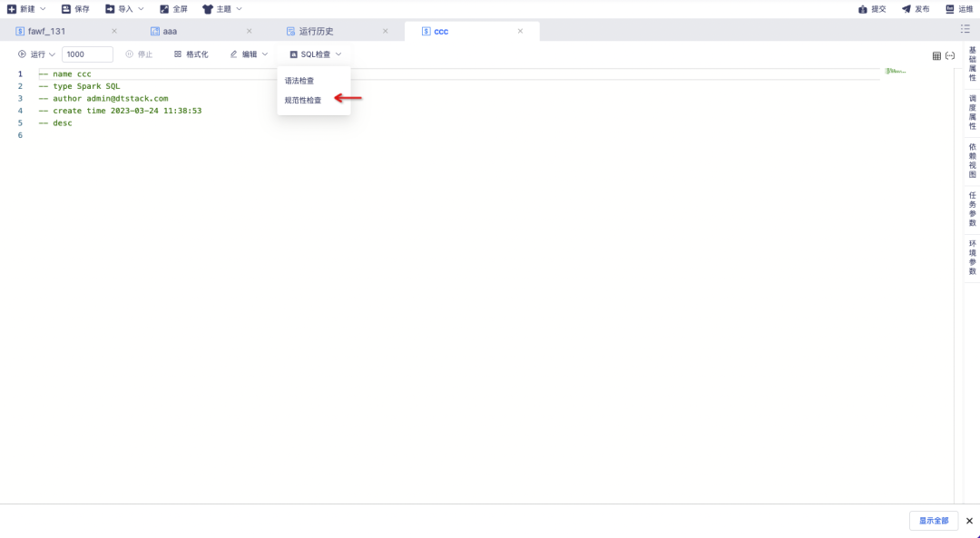Open the table preview icon above editor
This screenshot has height=538, width=980.
tap(936, 55)
